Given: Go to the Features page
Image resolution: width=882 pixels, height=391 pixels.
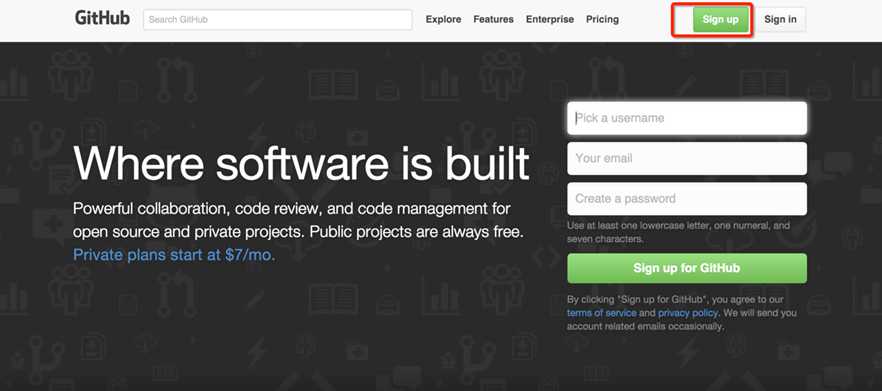Looking at the screenshot, I should point(493,19).
